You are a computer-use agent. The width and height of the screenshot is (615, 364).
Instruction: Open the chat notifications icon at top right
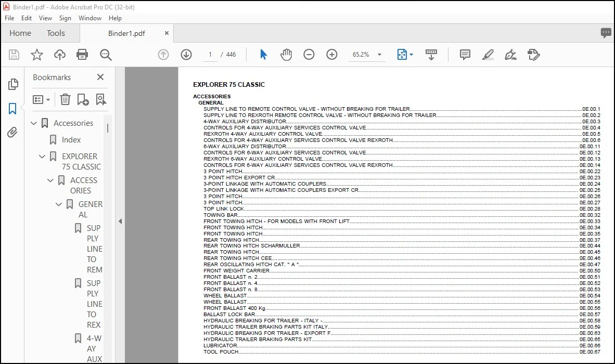[x=606, y=33]
